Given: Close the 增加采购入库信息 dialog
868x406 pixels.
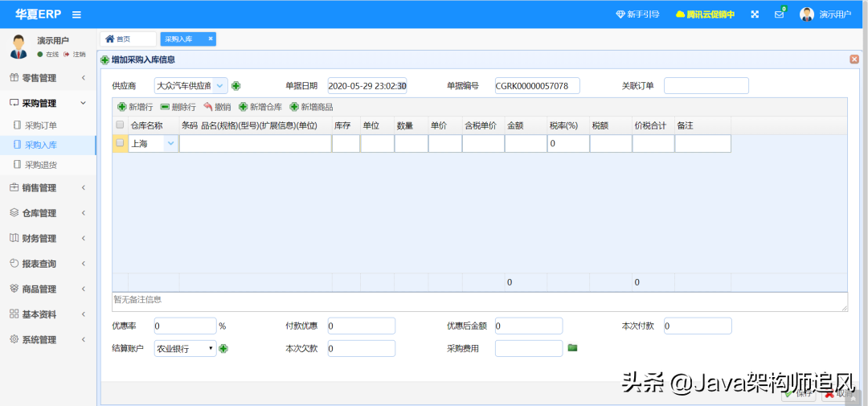Looking at the screenshot, I should [x=854, y=59].
